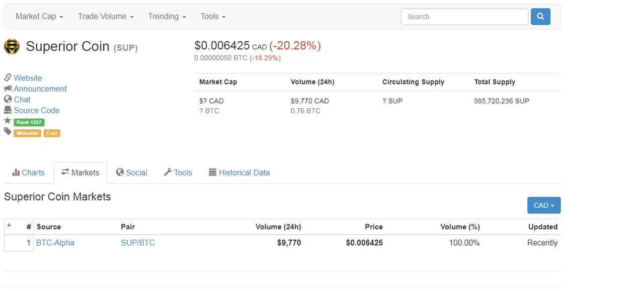Click the $0.006425 CAD headline price
The height and width of the screenshot is (291, 644).
coord(230,46)
